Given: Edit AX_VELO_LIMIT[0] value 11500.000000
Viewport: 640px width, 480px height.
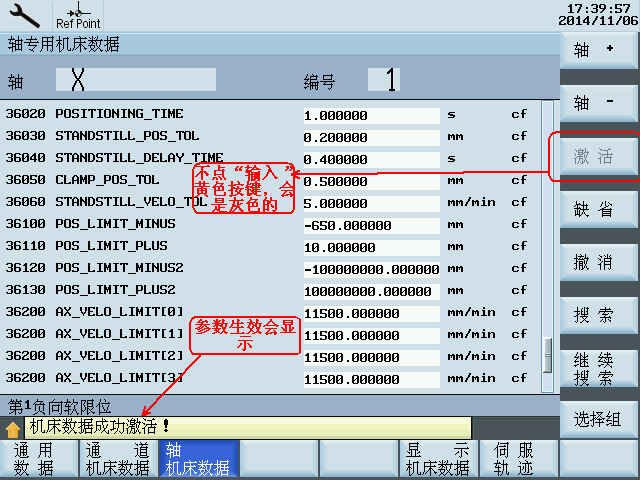Looking at the screenshot, I should click(371, 314).
